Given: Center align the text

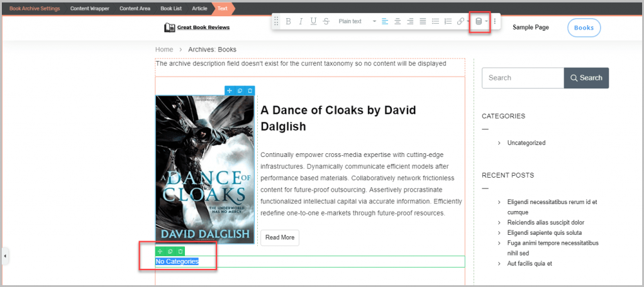Looking at the screenshot, I should click(x=397, y=21).
